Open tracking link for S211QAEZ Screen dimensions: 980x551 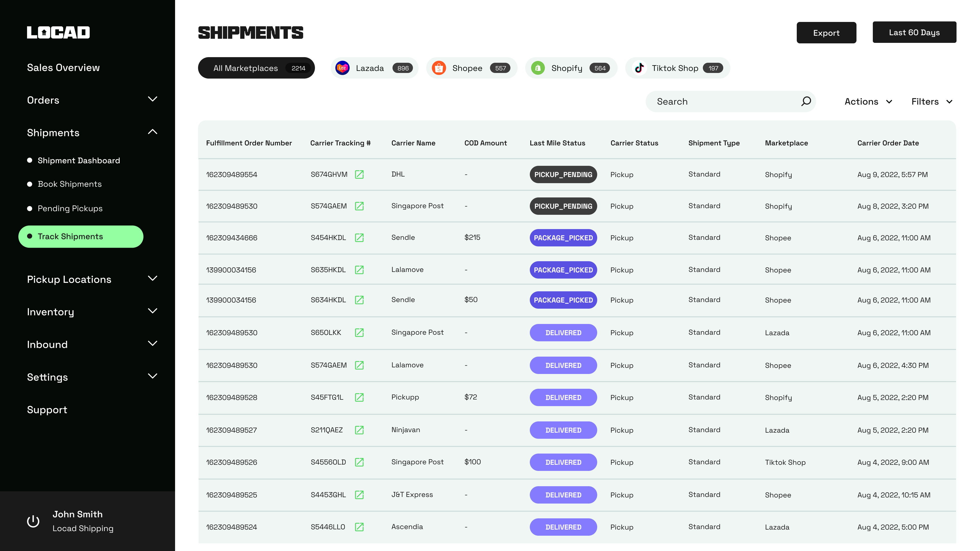(x=359, y=430)
